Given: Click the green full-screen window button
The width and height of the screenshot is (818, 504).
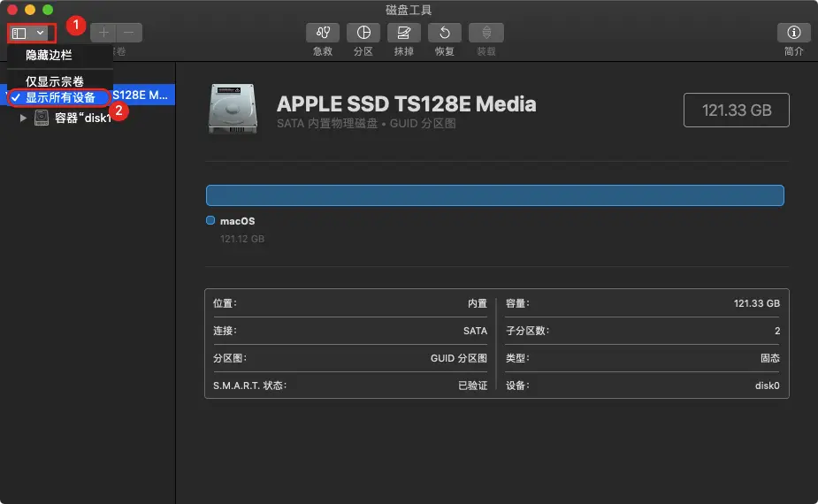Looking at the screenshot, I should pos(48,9).
